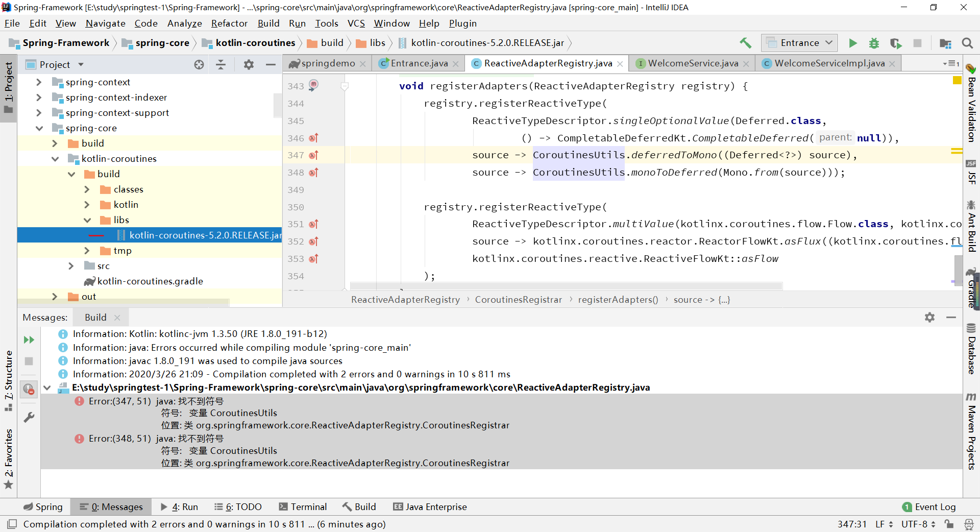Open Project Structure icon in toolbar
The image size is (980, 532).
tap(945, 43)
